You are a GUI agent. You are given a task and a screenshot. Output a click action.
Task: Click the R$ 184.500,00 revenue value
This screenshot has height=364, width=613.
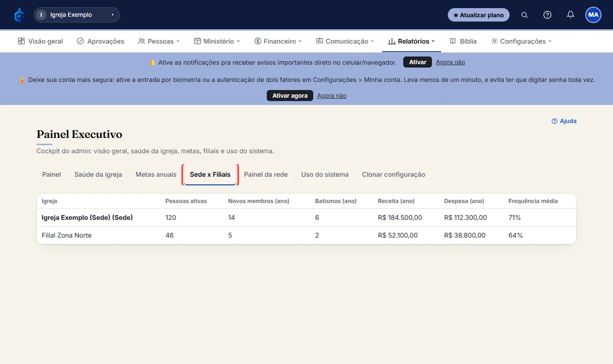400,217
